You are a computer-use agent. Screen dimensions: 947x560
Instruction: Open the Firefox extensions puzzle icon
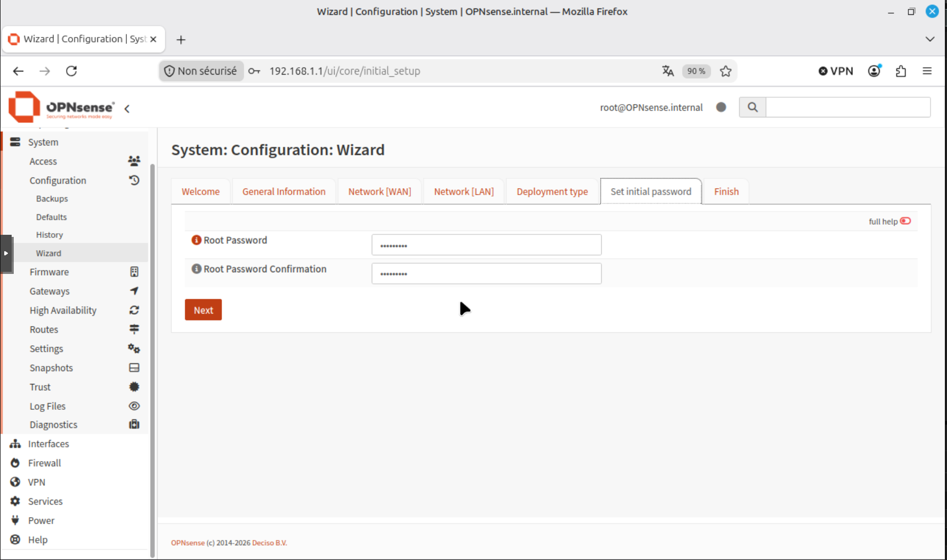tap(901, 71)
